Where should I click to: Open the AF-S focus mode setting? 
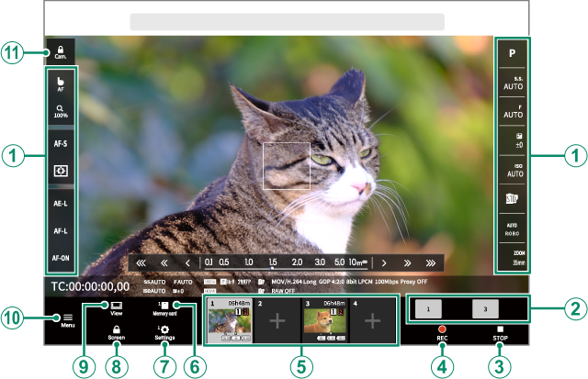coord(60,143)
